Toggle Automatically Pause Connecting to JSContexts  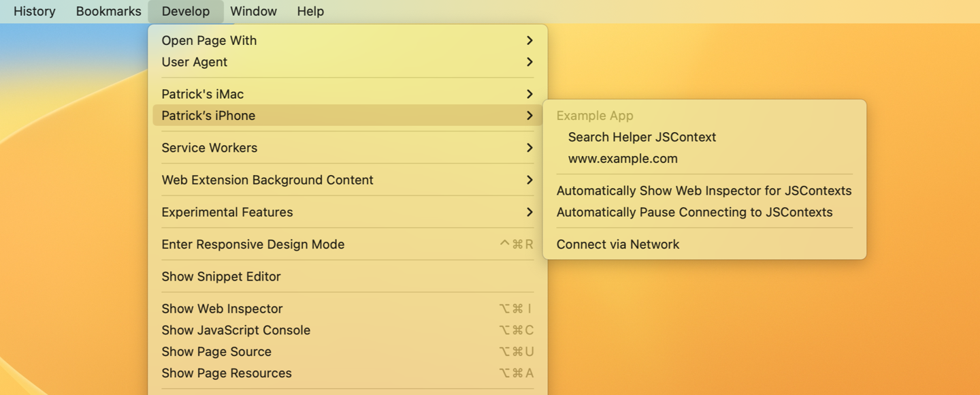tap(694, 212)
